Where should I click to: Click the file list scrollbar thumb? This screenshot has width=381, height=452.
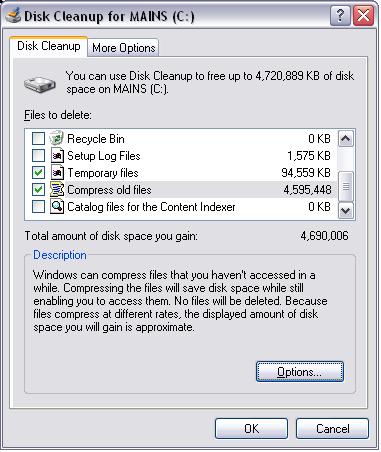346,187
